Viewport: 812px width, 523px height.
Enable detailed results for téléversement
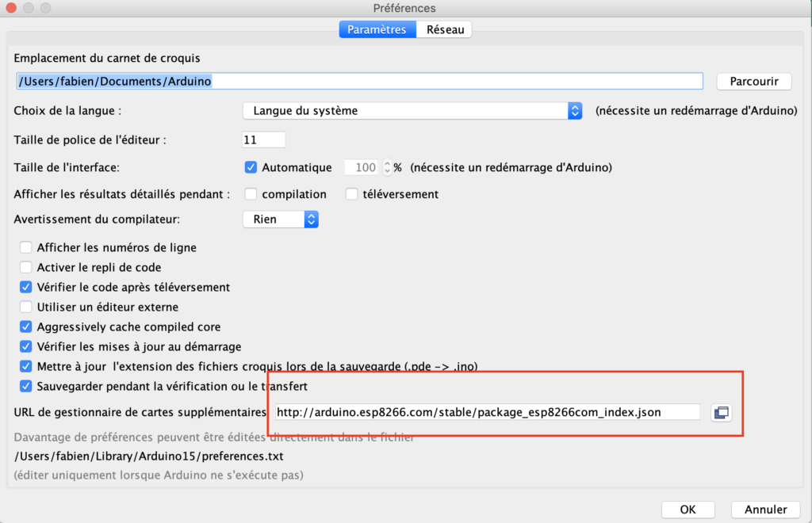[352, 194]
